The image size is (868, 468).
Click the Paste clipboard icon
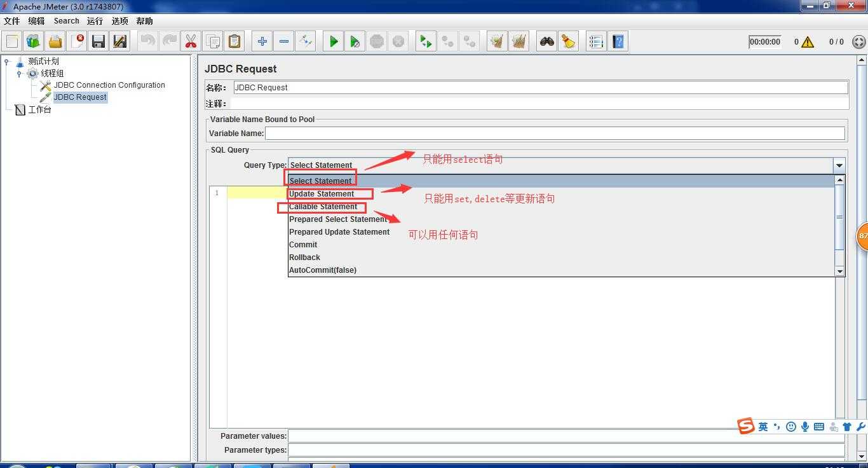pyautogui.click(x=234, y=42)
